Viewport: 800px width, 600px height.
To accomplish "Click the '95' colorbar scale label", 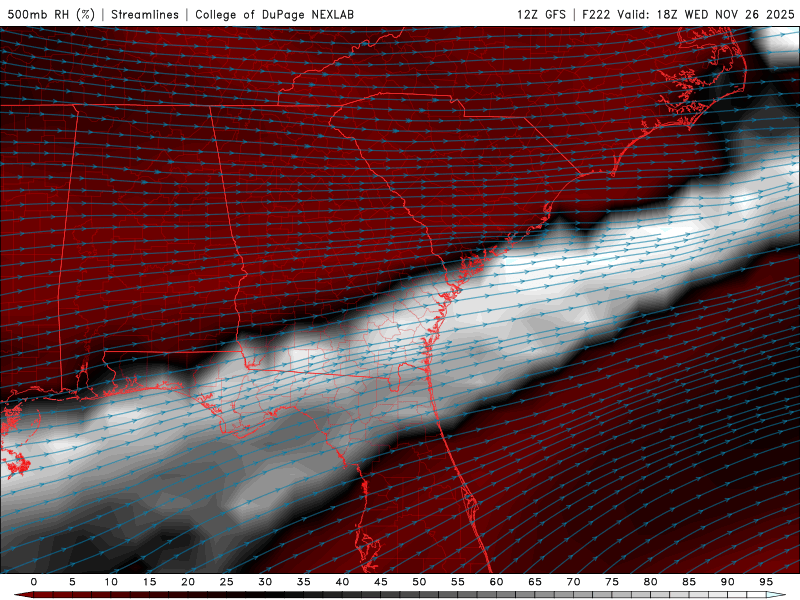I will (766, 582).
